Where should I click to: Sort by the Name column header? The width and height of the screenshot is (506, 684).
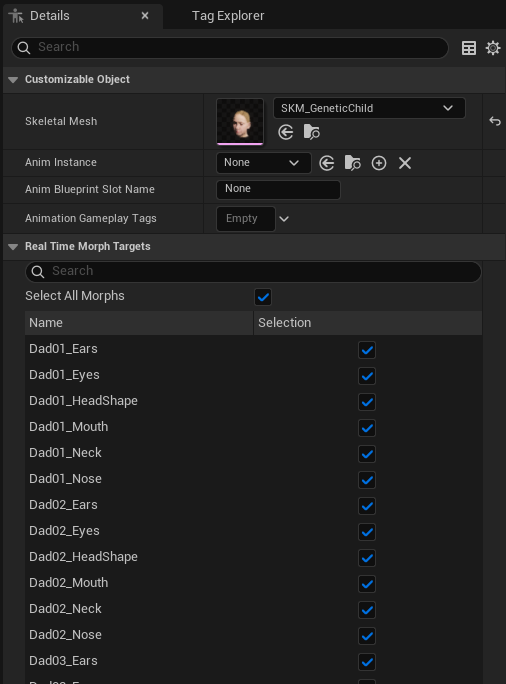(x=139, y=323)
